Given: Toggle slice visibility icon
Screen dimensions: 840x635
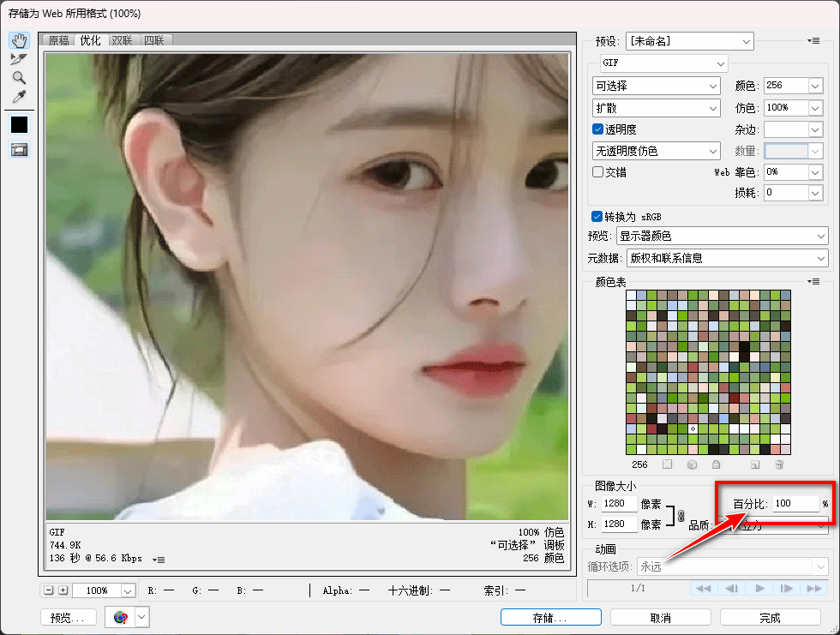Looking at the screenshot, I should [x=19, y=149].
